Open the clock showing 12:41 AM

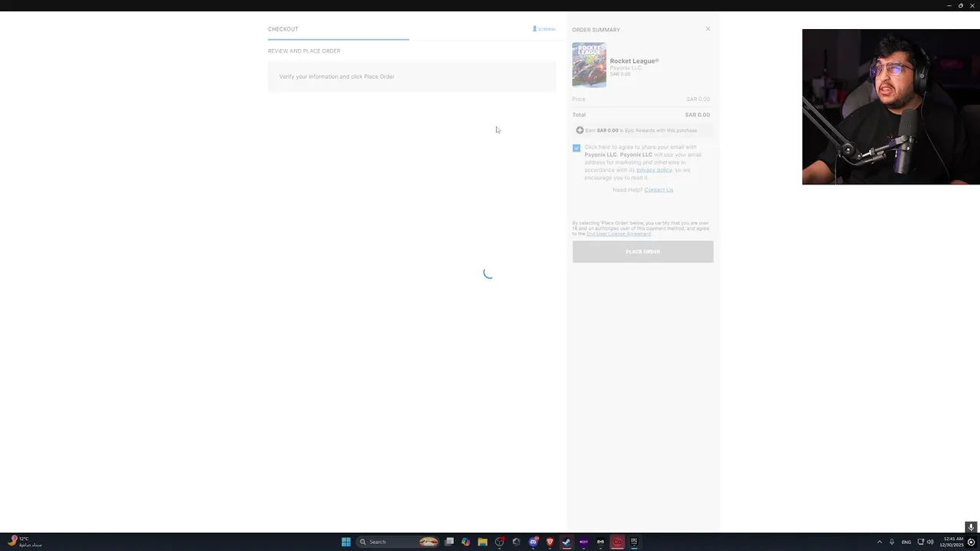pyautogui.click(x=952, y=542)
